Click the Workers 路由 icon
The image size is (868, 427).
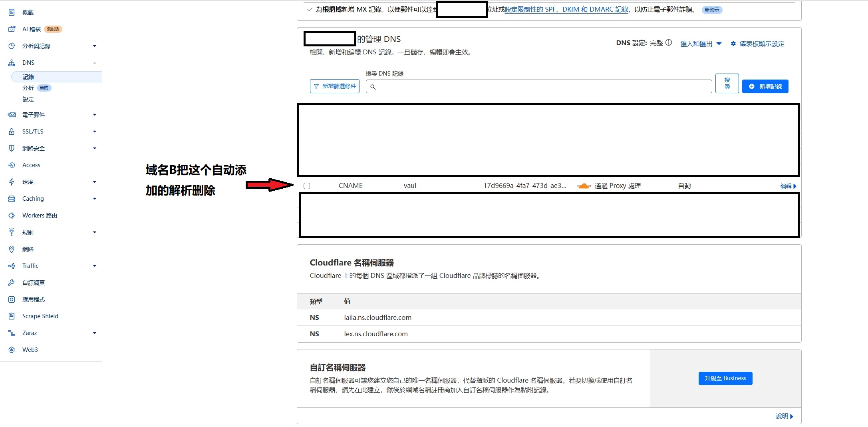[x=12, y=215]
